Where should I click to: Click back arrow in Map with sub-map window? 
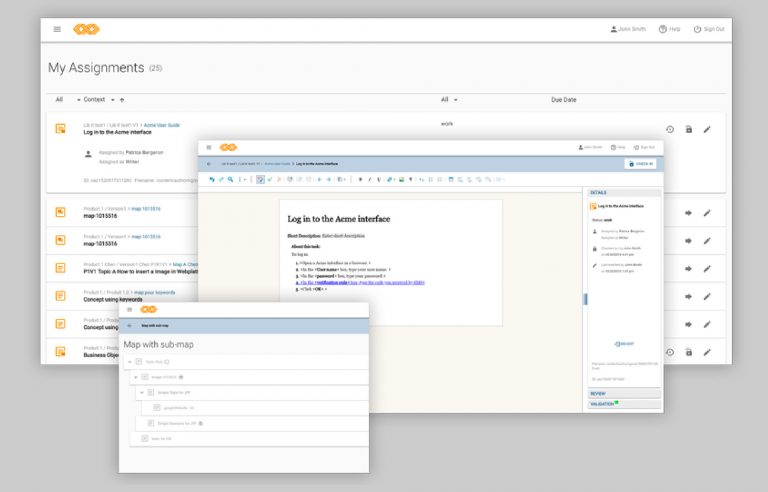point(129,326)
